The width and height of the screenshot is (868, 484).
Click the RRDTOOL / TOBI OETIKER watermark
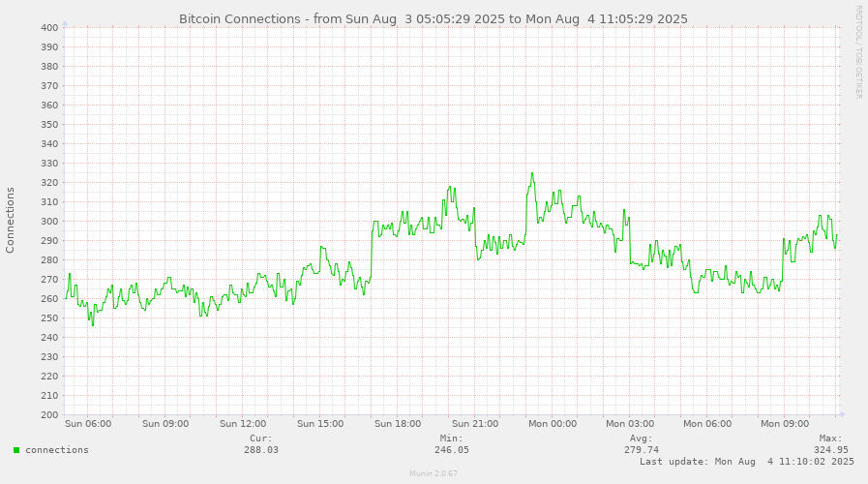click(x=857, y=51)
